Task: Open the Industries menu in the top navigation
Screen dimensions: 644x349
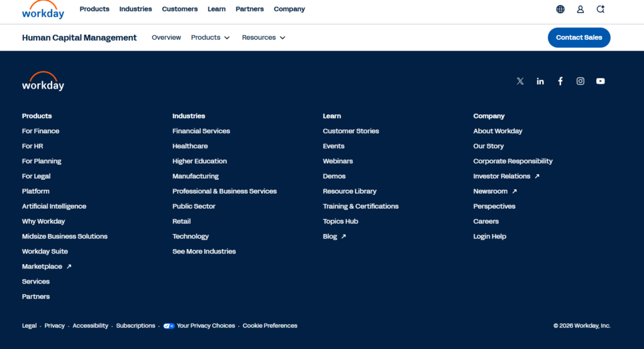Action: (136, 9)
